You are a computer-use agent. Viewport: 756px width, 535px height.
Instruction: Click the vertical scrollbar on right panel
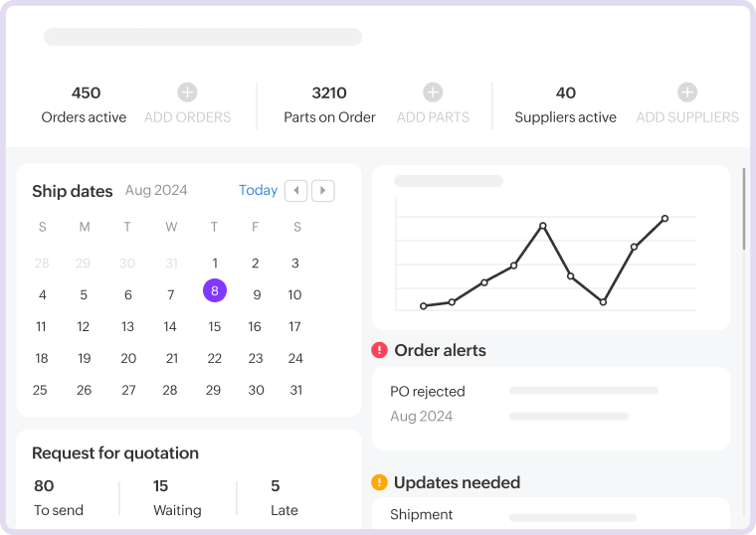pos(744,209)
